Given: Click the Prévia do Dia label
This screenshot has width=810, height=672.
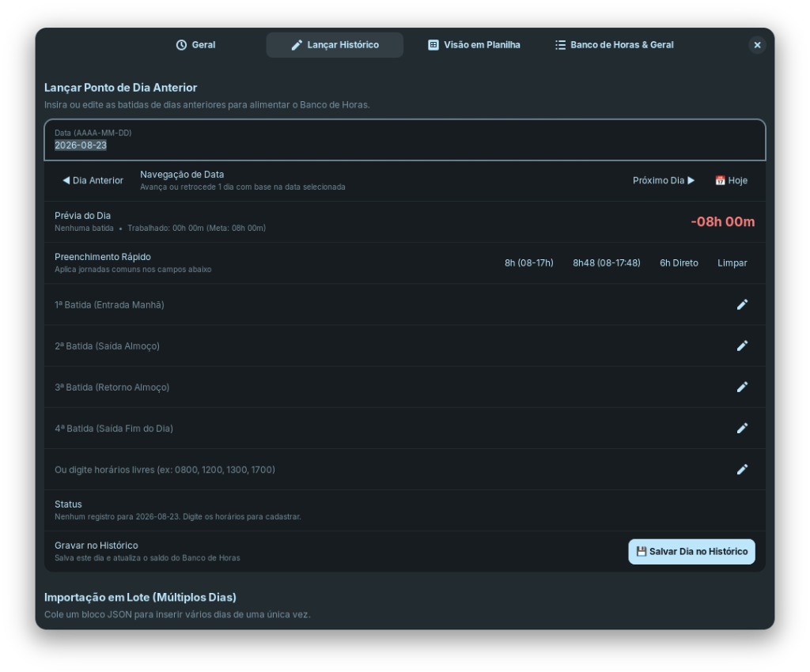Looking at the screenshot, I should (x=82, y=216).
